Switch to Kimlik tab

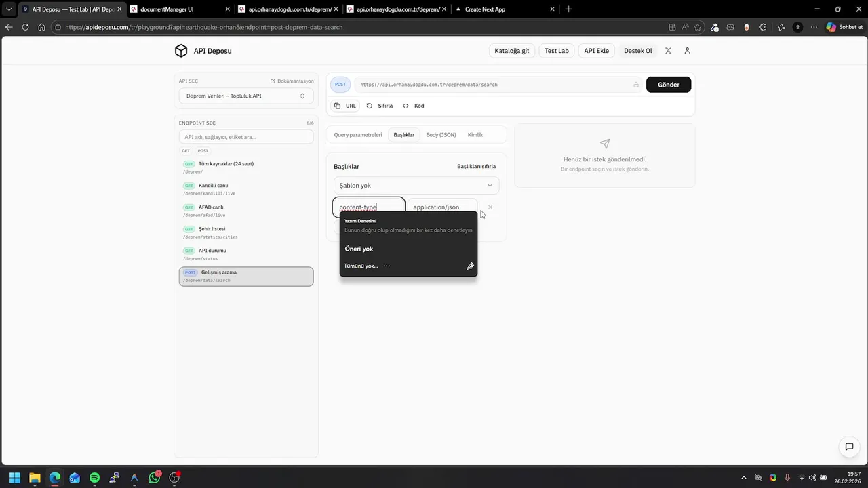pyautogui.click(x=475, y=135)
